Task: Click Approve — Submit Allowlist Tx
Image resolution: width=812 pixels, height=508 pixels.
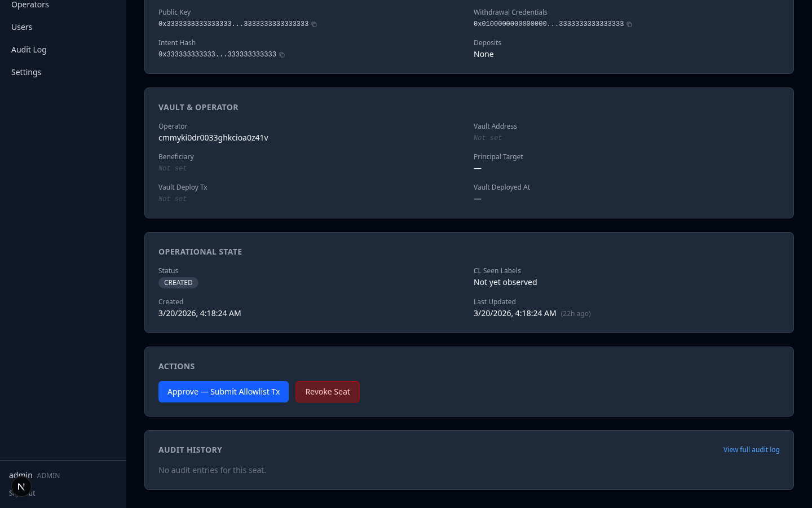Action: (223, 391)
